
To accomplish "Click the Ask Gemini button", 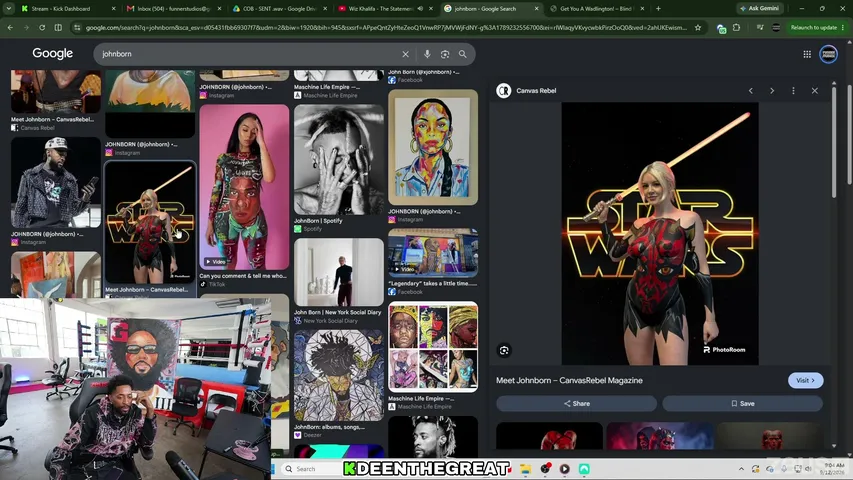I will (x=759, y=9).
